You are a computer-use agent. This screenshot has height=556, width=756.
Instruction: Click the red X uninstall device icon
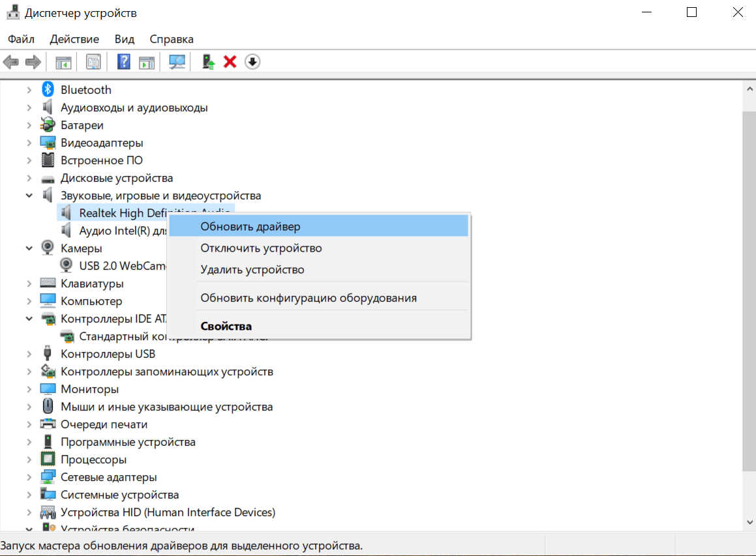click(x=230, y=62)
